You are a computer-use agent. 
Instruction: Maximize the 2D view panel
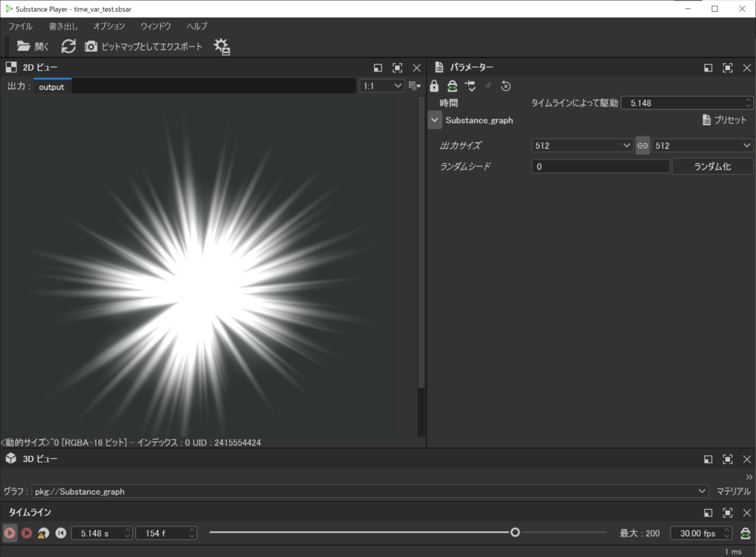(397, 67)
